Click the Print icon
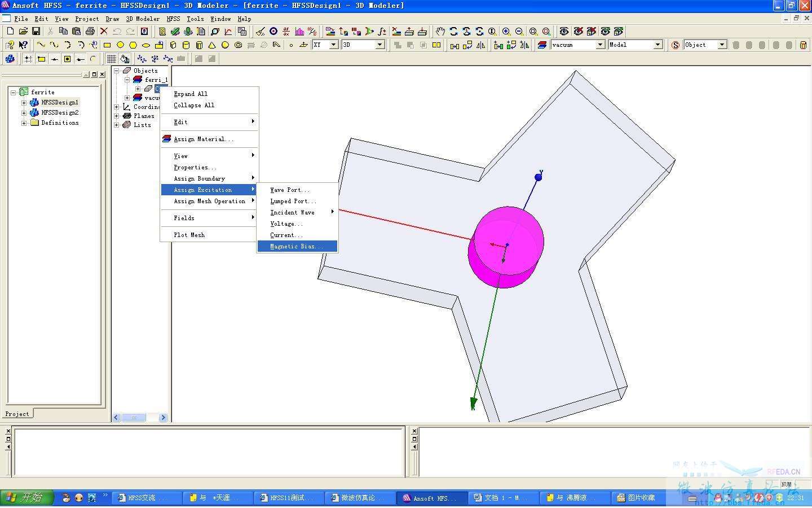 [90, 31]
